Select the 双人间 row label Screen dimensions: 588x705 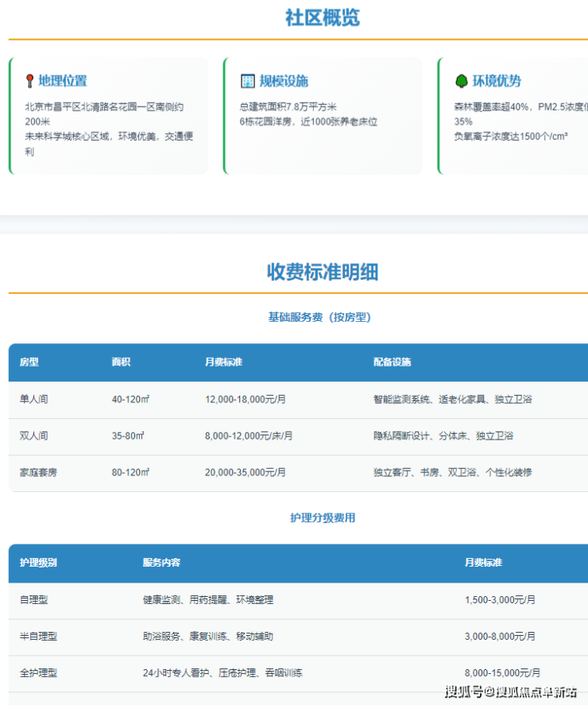pyautogui.click(x=33, y=436)
